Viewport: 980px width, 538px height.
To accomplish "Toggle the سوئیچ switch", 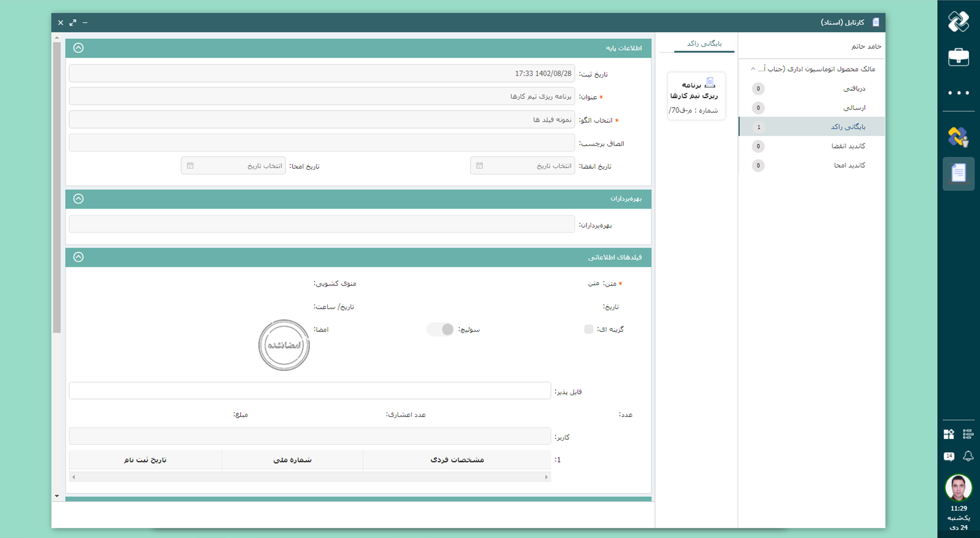I will 440,329.
